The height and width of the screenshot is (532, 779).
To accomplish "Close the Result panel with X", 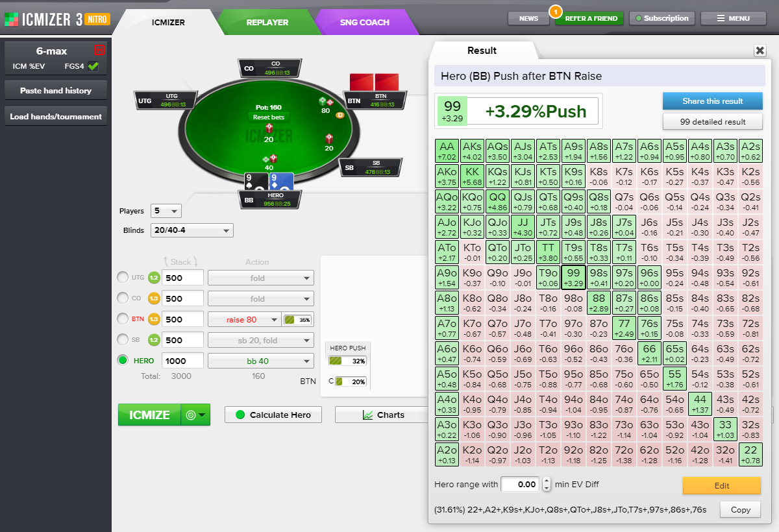I will [x=760, y=51].
